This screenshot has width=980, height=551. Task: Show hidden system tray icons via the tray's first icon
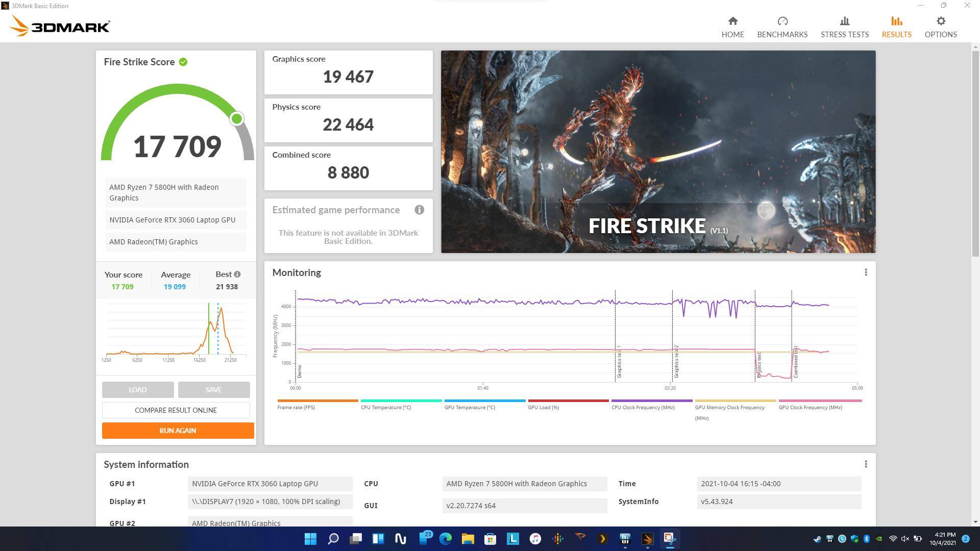point(817,539)
